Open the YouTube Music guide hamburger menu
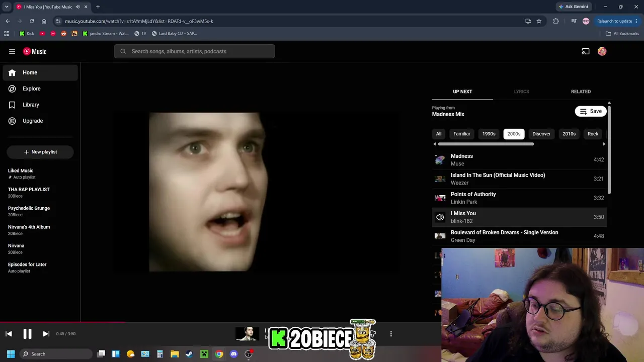 tap(12, 51)
